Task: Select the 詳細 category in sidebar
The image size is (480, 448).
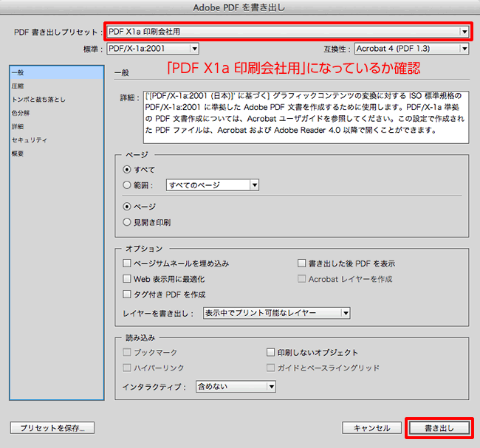Action: [x=57, y=126]
